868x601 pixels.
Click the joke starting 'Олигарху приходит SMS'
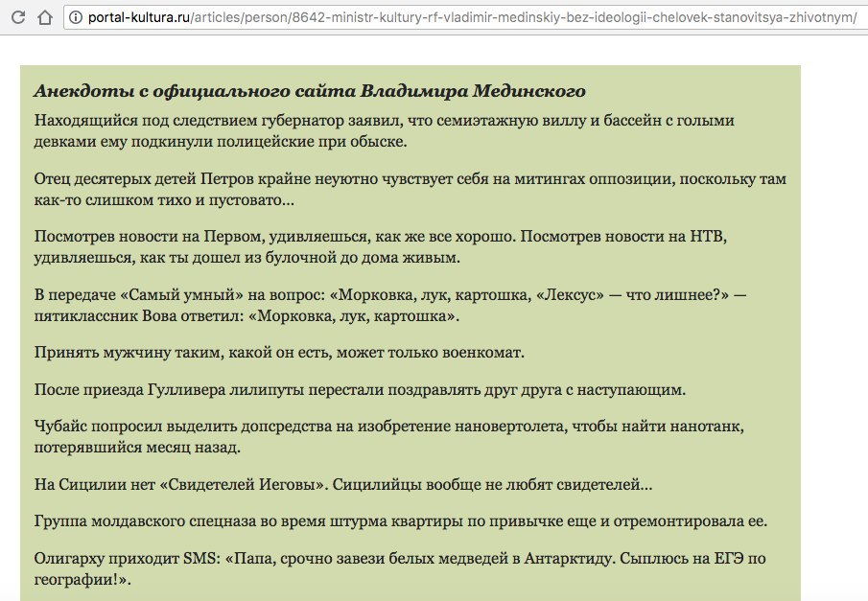[x=400, y=569]
